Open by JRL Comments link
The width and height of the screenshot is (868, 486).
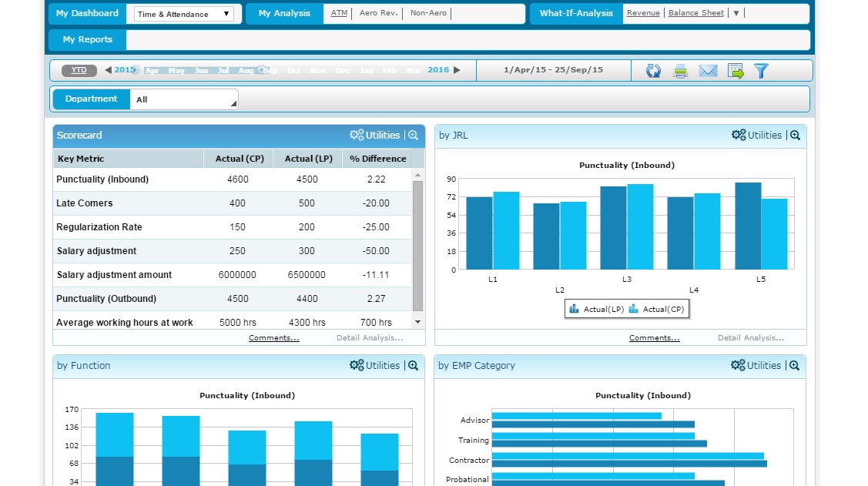[x=655, y=337]
